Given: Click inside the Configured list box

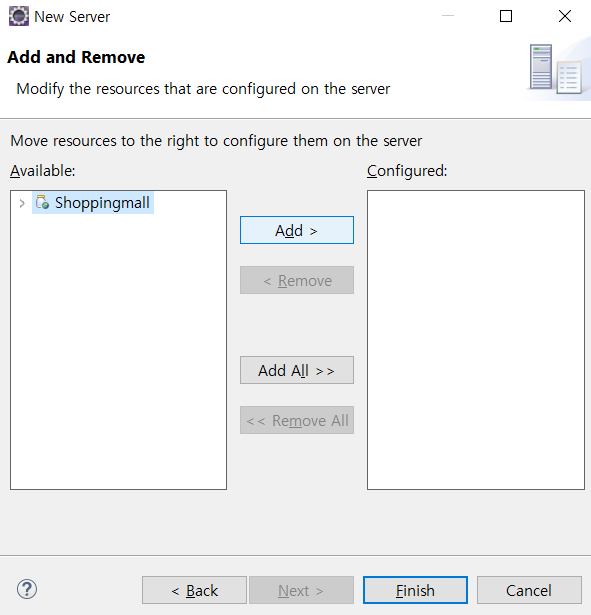Looking at the screenshot, I should (x=476, y=340).
